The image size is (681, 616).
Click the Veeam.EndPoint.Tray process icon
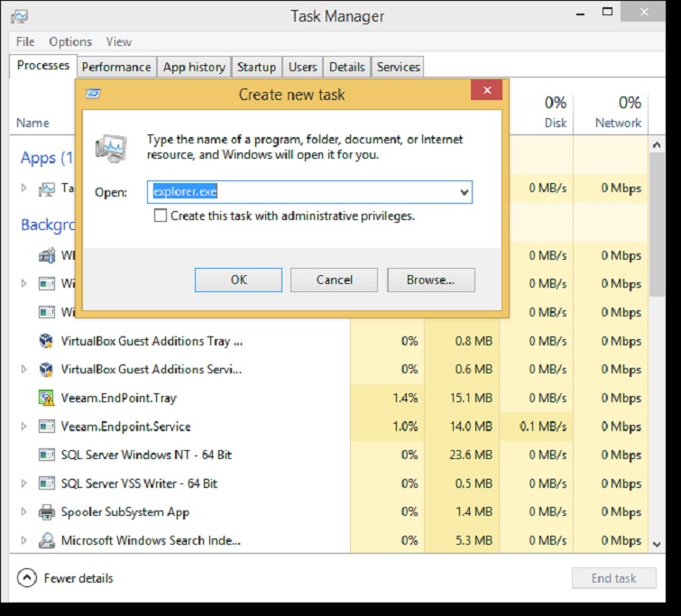[x=47, y=398]
